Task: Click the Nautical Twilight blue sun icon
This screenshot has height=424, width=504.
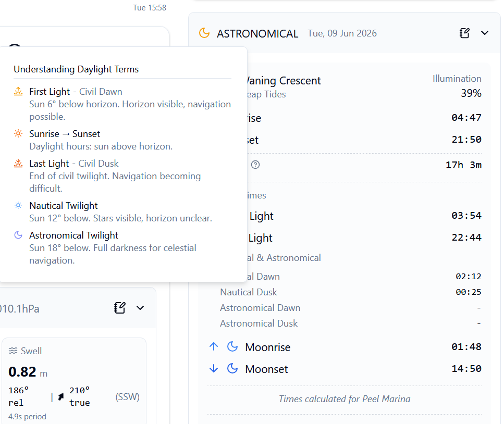Action: 18,205
